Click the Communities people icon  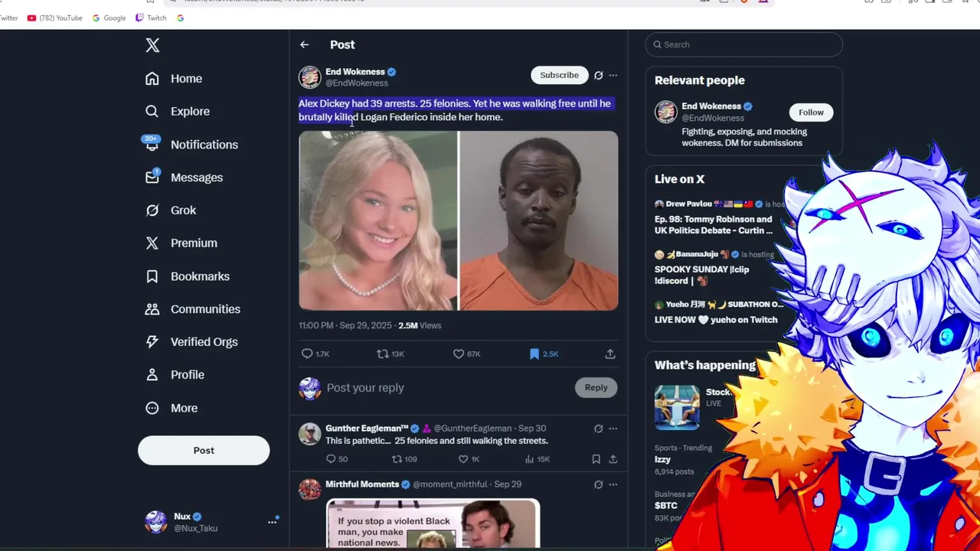coord(152,309)
